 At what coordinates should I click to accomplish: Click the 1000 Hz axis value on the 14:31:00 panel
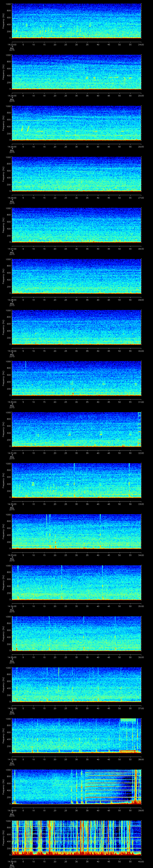8,413
